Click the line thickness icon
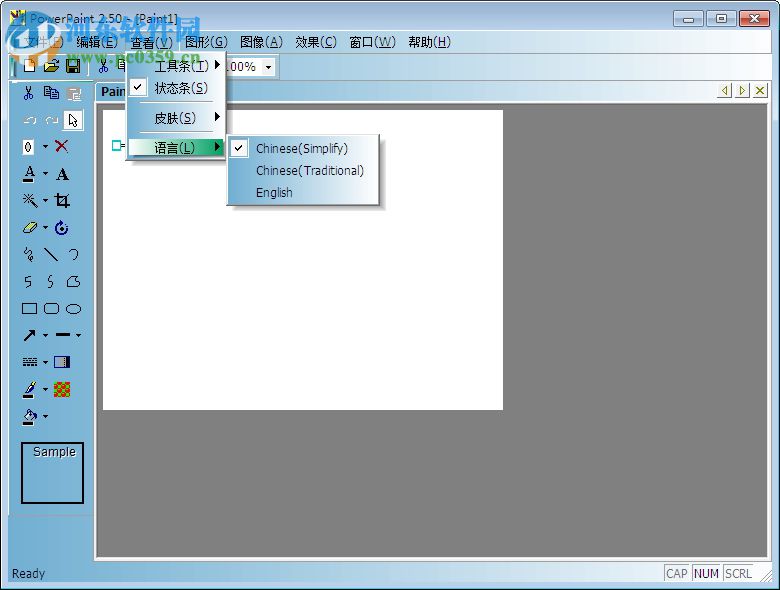 [63, 335]
